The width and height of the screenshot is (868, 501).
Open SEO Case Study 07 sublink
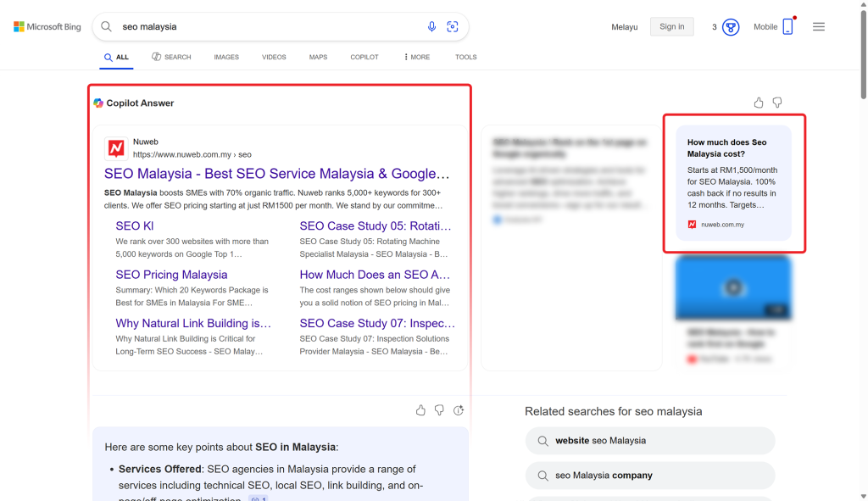[x=377, y=323]
